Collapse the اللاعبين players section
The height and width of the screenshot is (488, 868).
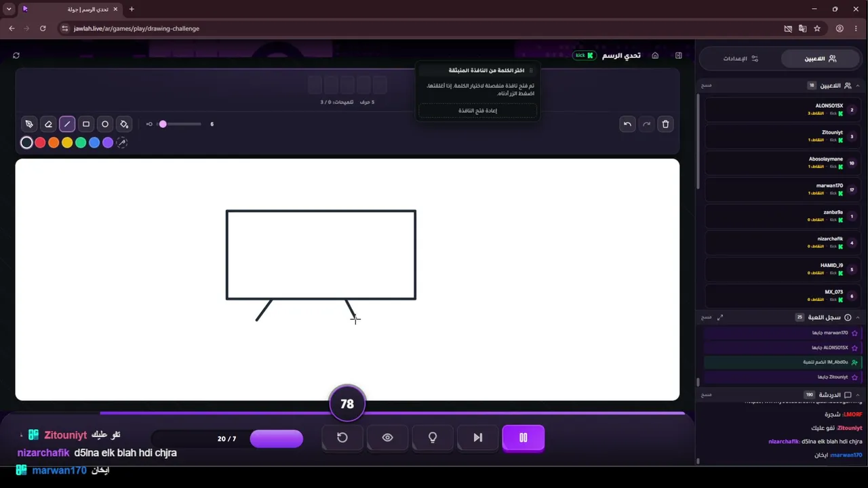(x=858, y=85)
